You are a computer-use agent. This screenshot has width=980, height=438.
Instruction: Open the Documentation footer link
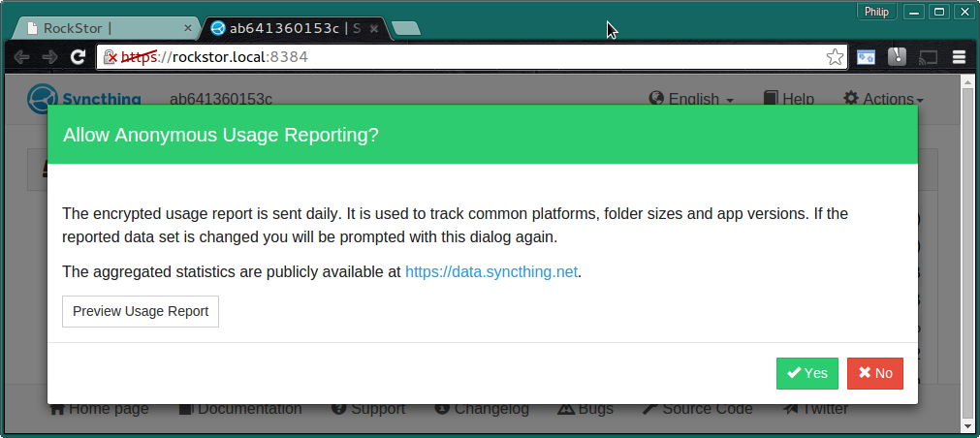click(x=240, y=409)
